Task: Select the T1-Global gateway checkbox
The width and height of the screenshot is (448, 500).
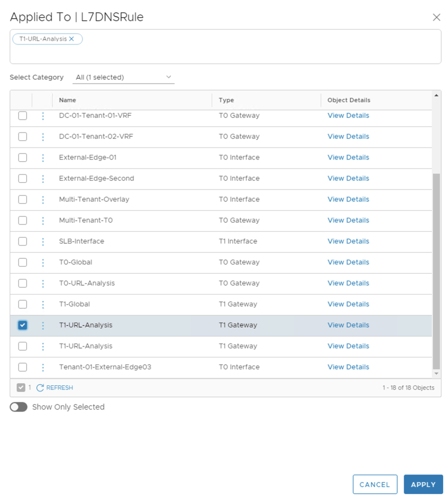Action: pos(22,304)
